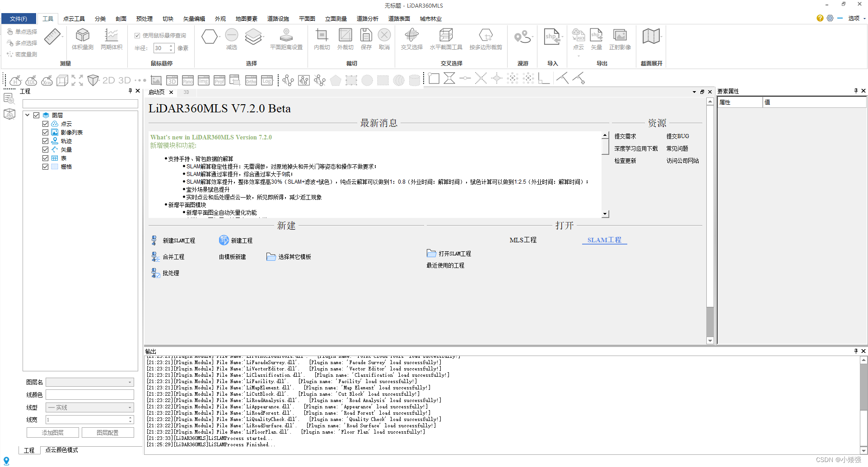Select the hexagon polygon selection tool

pyautogui.click(x=209, y=36)
